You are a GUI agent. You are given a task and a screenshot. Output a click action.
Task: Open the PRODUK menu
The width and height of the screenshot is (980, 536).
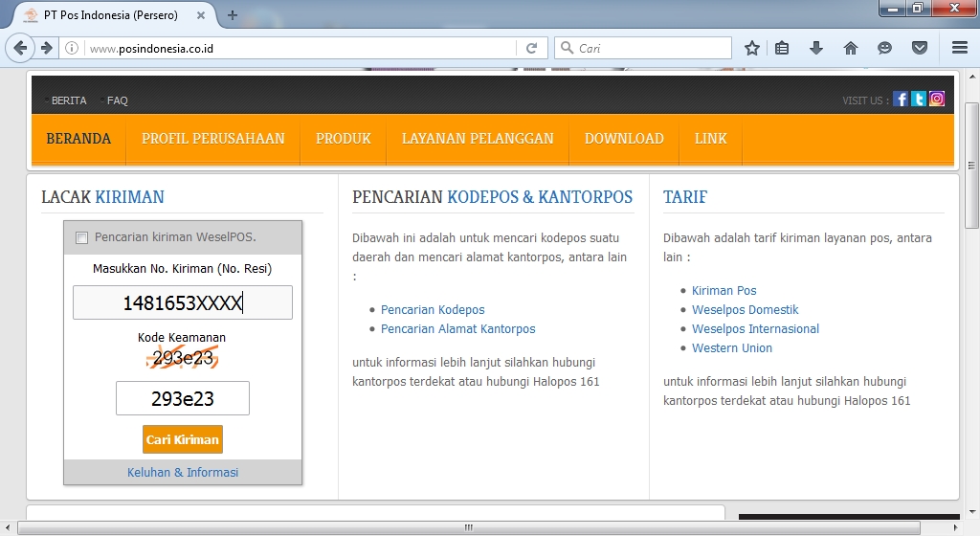tap(344, 139)
